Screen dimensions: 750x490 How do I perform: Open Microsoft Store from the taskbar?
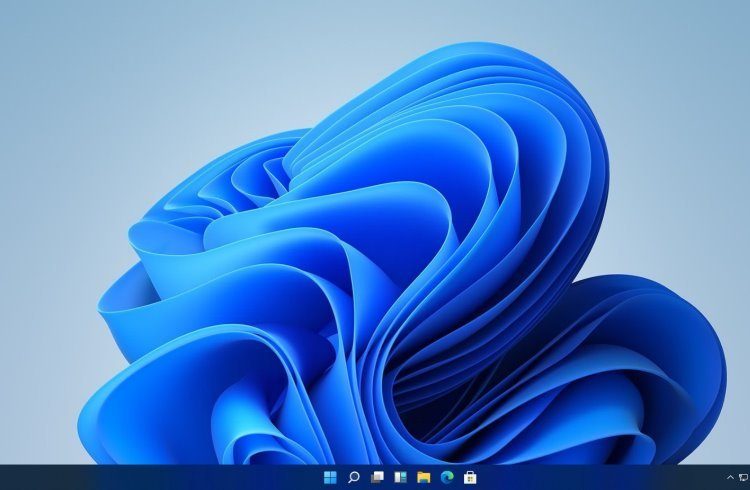tap(469, 478)
